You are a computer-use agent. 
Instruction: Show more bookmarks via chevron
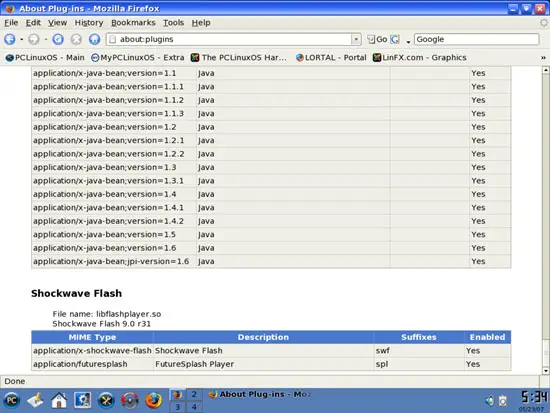[543, 58]
